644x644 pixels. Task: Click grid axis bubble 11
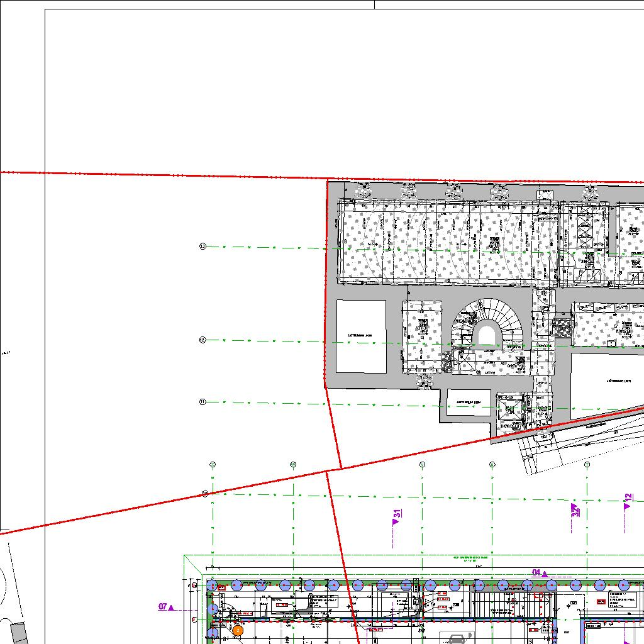203,402
